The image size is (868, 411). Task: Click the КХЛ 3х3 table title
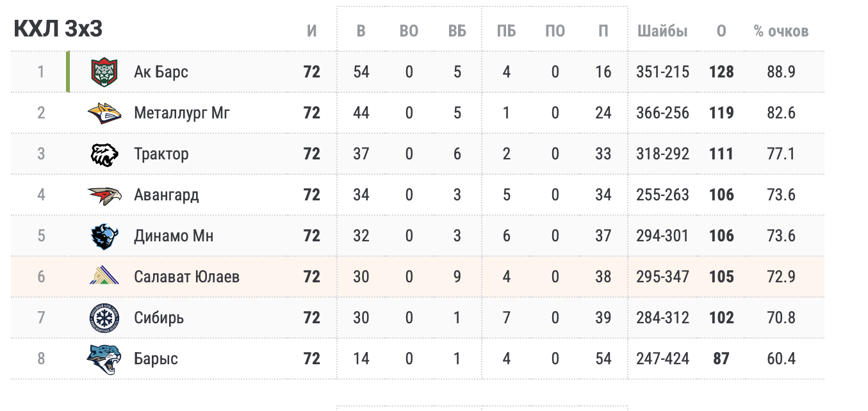point(58,29)
